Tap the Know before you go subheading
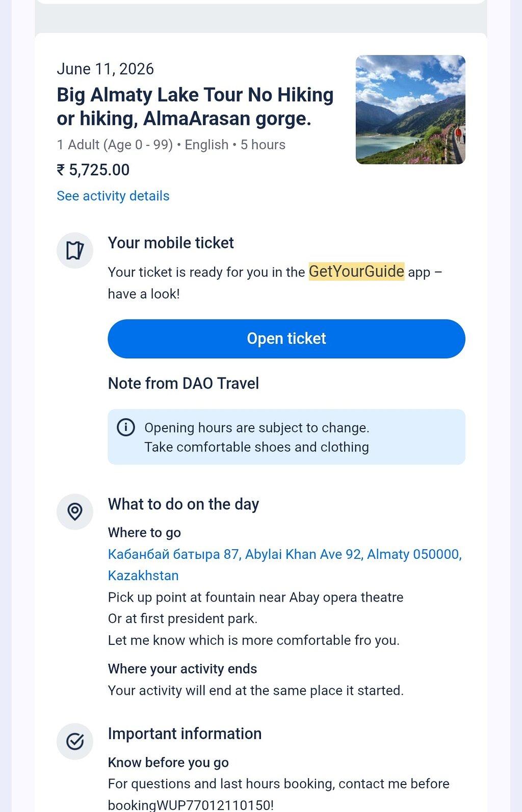The height and width of the screenshot is (812, 522). [168, 763]
